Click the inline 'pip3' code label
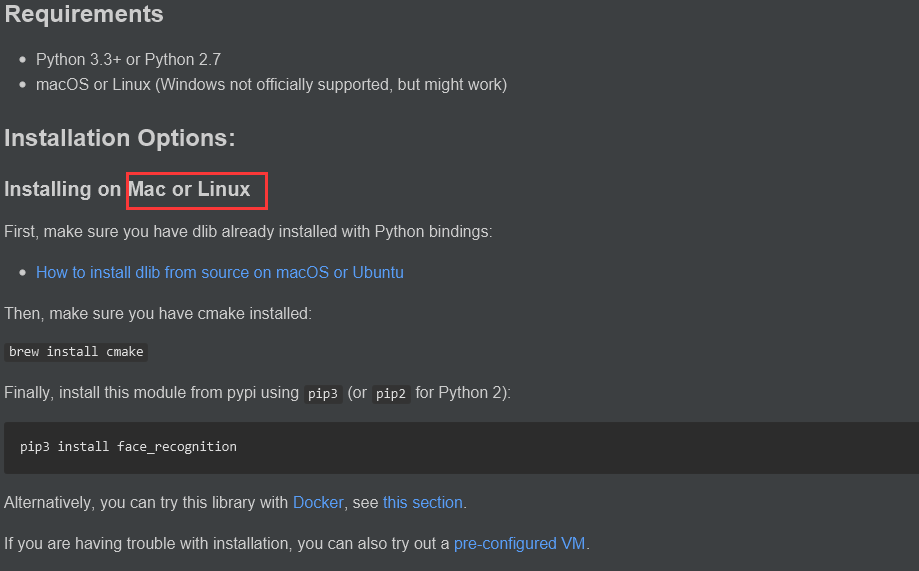919x571 pixels. (323, 393)
